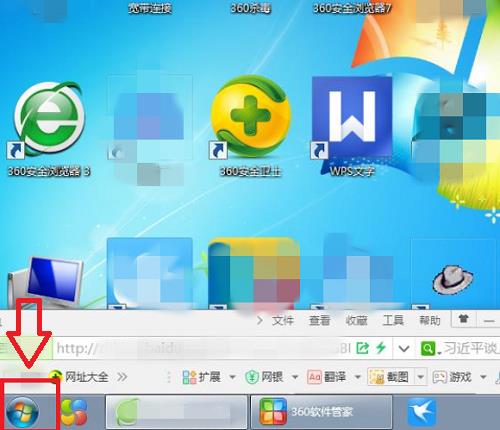500x430 pixels.
Task: Expand the 翻译 dropdown arrow
Action: point(358,377)
